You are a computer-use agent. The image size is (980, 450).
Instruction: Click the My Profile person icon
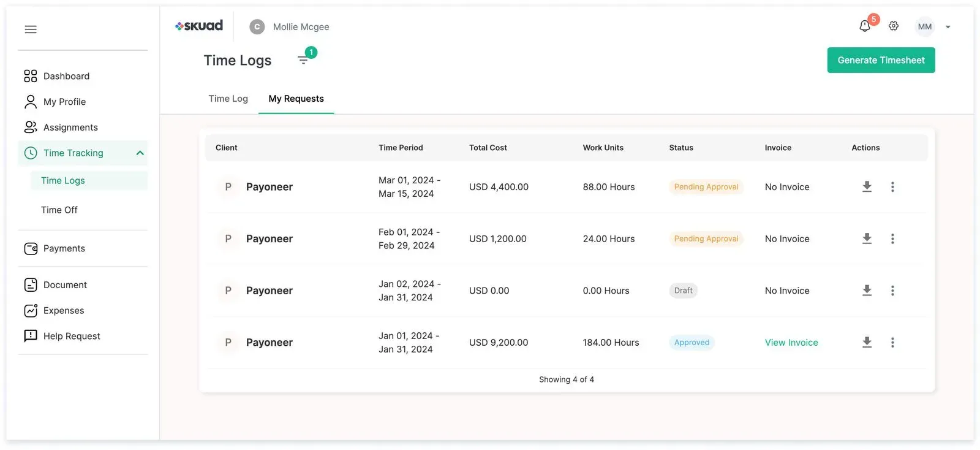[31, 102]
